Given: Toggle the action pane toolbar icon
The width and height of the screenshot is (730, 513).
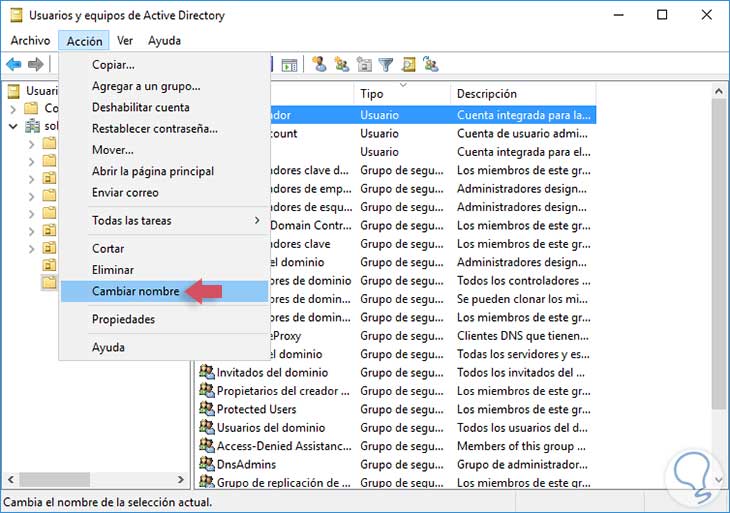Looking at the screenshot, I should [289, 65].
